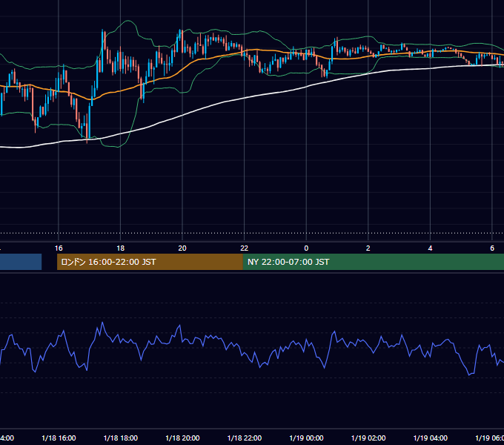Click the 1/19 04:00 time label

431,438
